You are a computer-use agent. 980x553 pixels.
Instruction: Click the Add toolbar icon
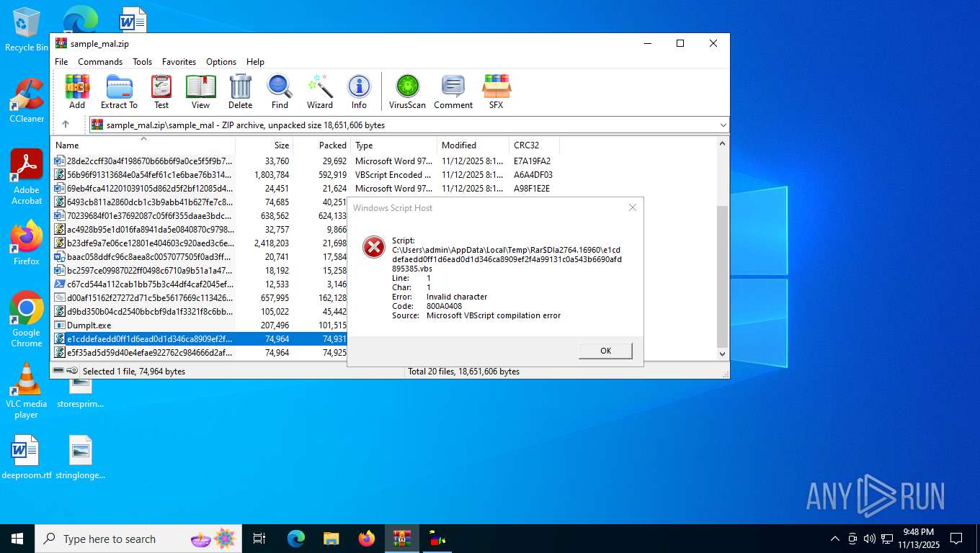coord(77,91)
